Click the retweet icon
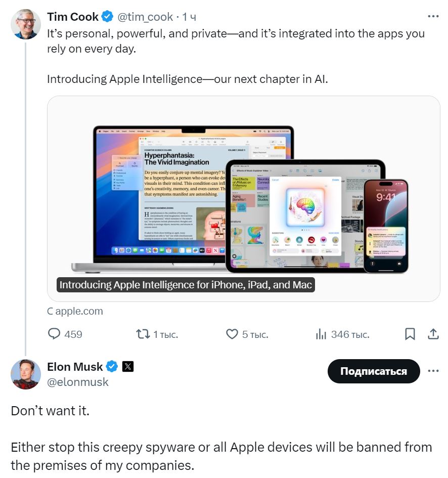448x478 pixels. [x=143, y=334]
